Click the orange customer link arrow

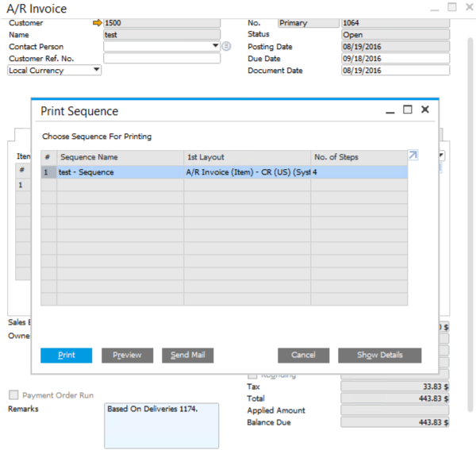(x=98, y=23)
